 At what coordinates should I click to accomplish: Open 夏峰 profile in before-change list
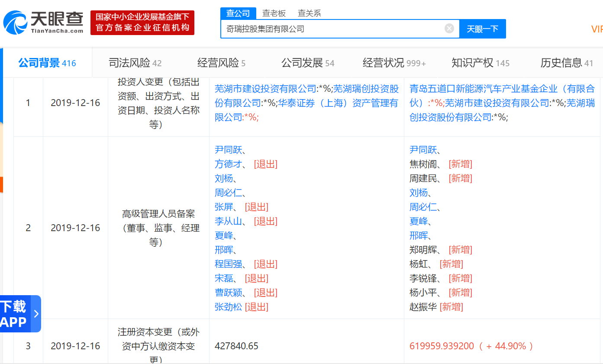click(x=224, y=236)
